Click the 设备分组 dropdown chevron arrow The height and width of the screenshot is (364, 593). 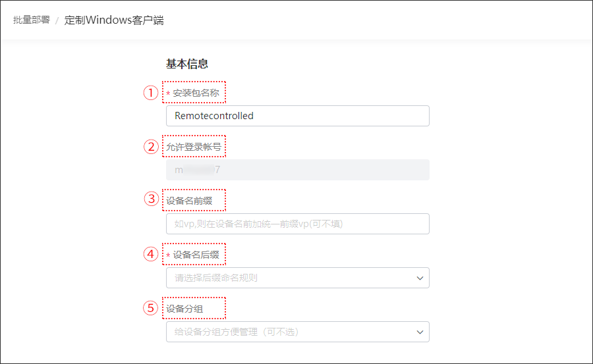420,332
